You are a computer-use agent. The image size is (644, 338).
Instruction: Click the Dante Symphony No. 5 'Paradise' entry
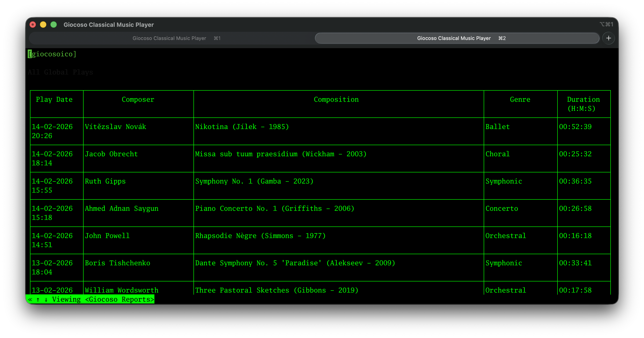click(x=295, y=263)
